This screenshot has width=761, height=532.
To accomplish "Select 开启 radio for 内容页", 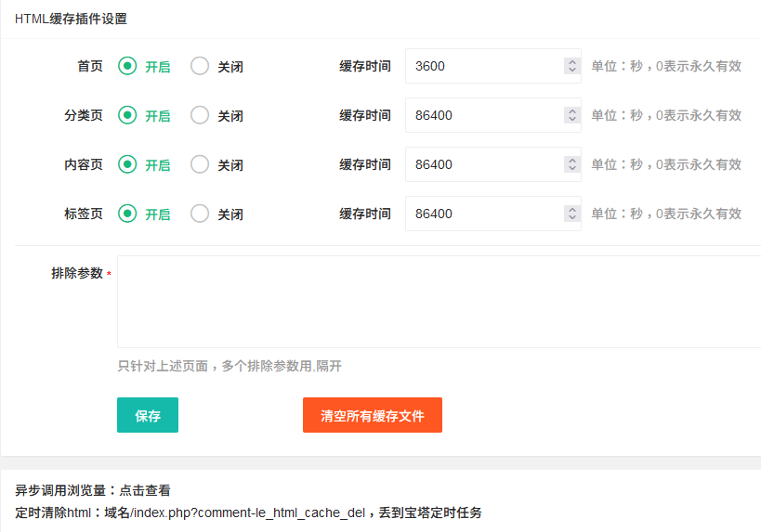I will 127,164.
